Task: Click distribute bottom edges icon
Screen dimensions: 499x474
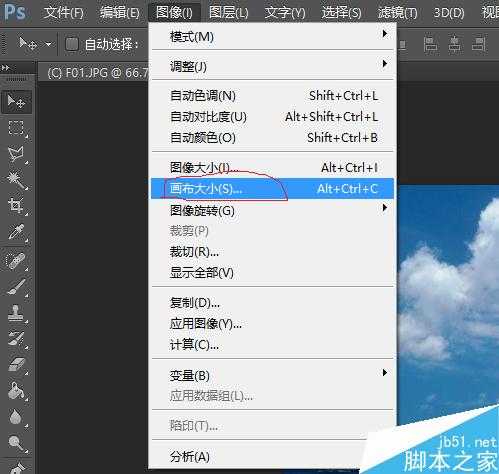Action: pyautogui.click(x=479, y=44)
